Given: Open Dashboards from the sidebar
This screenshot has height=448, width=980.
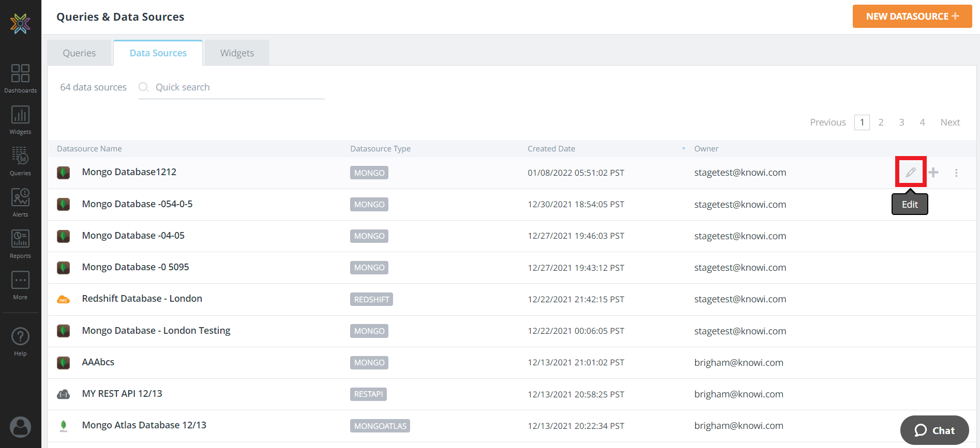Looking at the screenshot, I should click(x=20, y=79).
